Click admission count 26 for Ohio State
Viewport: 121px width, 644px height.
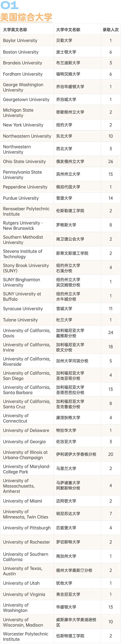tap(111, 161)
